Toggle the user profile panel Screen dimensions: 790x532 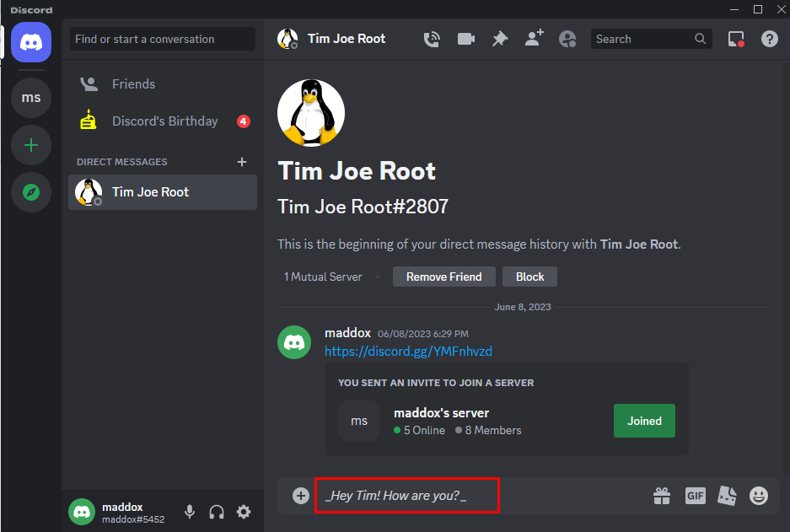[x=567, y=39]
